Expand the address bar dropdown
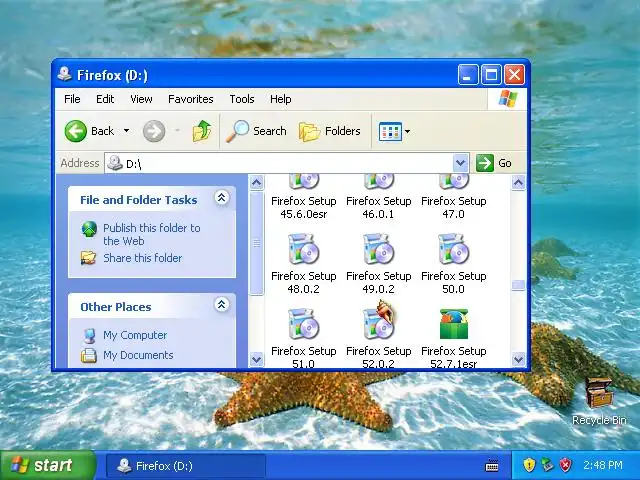The image size is (640, 480). (460, 163)
